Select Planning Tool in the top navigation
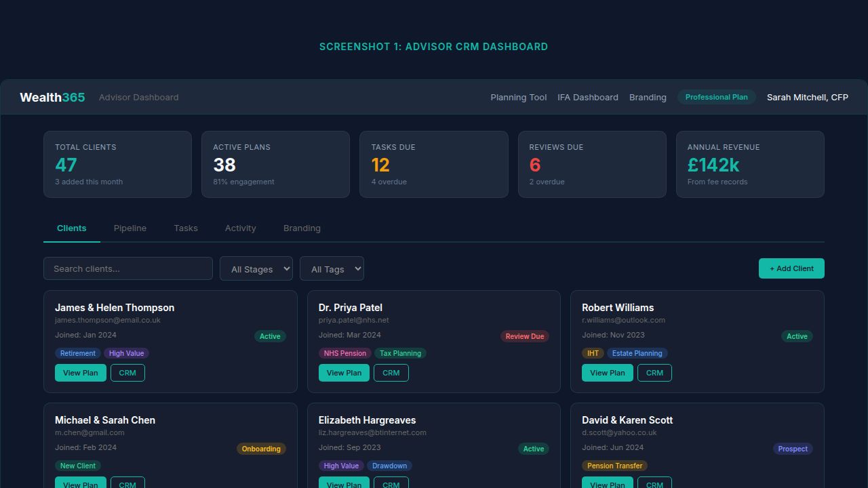868x488 pixels. point(518,97)
